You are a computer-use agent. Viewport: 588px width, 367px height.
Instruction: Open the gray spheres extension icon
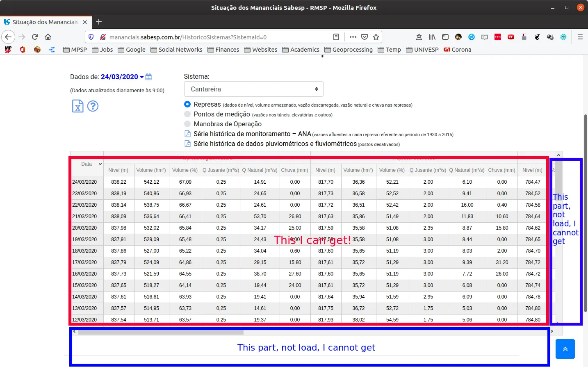550,37
